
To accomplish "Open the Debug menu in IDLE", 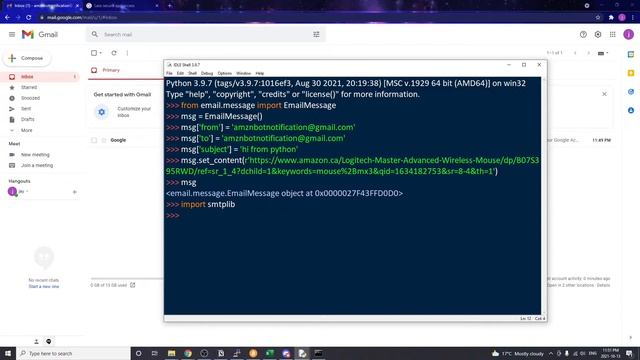I will (207, 73).
